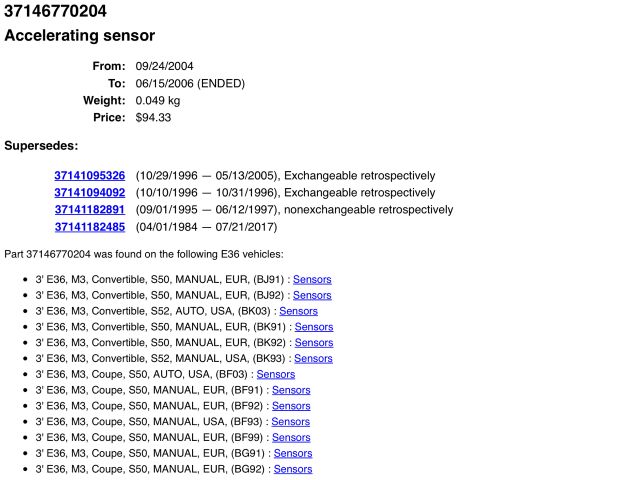The width and height of the screenshot is (640, 480).
Task: Open Sensors link for Coupe BF92
Action: (x=291, y=406)
